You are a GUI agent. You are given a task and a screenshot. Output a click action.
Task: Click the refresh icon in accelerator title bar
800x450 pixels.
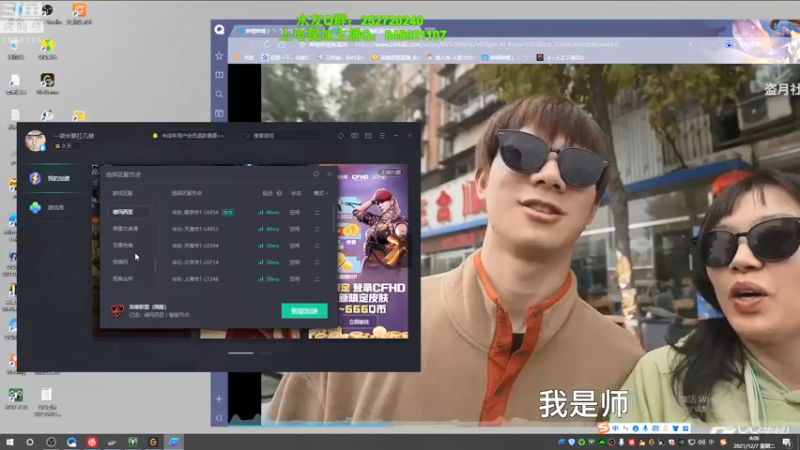coord(341,136)
